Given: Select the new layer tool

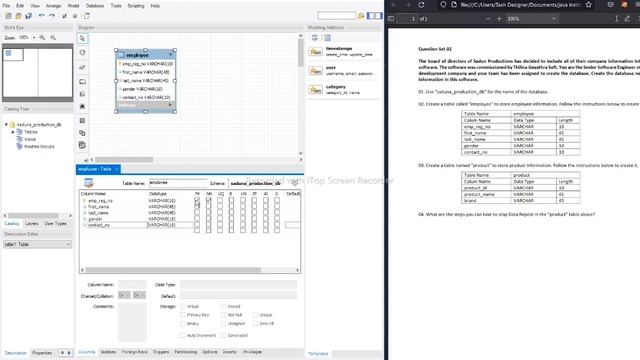Looking at the screenshot, I should pos(82,82).
